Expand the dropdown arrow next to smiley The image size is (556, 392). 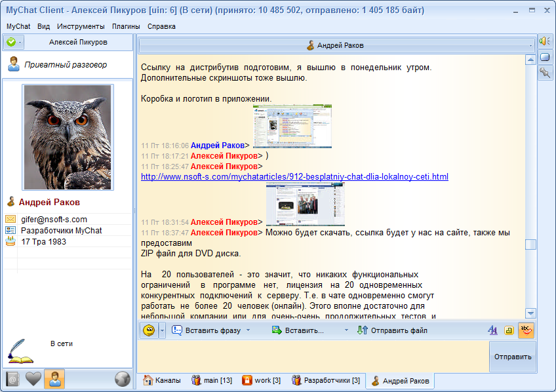pos(162,330)
